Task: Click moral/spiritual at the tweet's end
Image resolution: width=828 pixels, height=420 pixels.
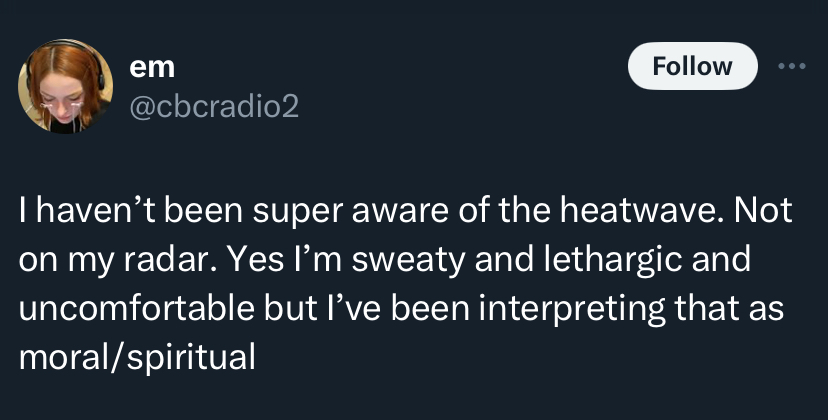Action: point(137,358)
